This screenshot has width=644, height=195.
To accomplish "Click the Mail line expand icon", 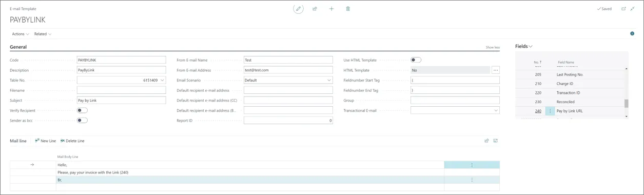I will tap(496, 141).
